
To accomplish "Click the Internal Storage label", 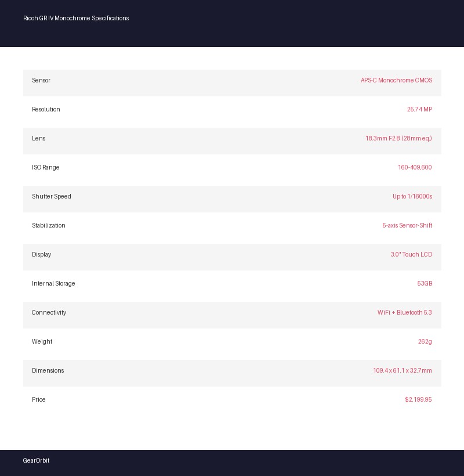I will click(53, 284).
